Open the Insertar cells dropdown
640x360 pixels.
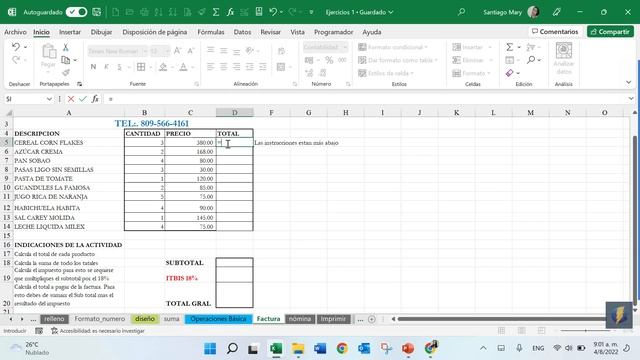click(472, 47)
